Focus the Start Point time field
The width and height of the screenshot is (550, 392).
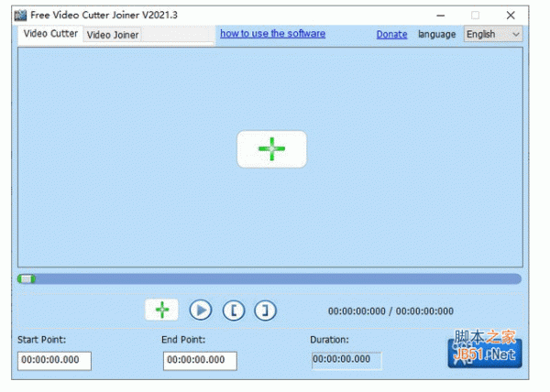(54, 361)
